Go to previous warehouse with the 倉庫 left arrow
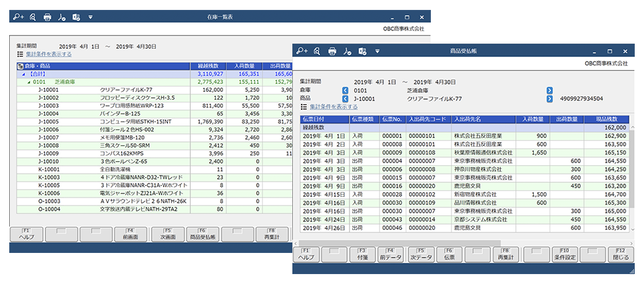This screenshot has width=644, height=284. coord(345,90)
